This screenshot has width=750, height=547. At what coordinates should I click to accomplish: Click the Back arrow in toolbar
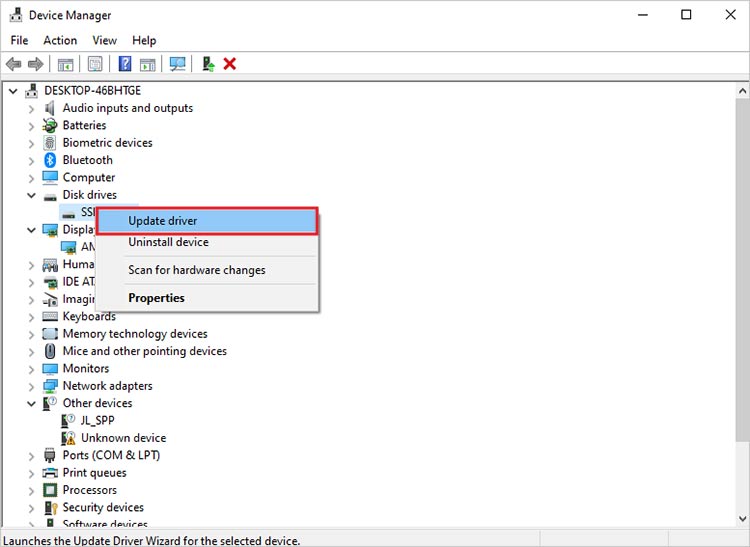point(14,64)
